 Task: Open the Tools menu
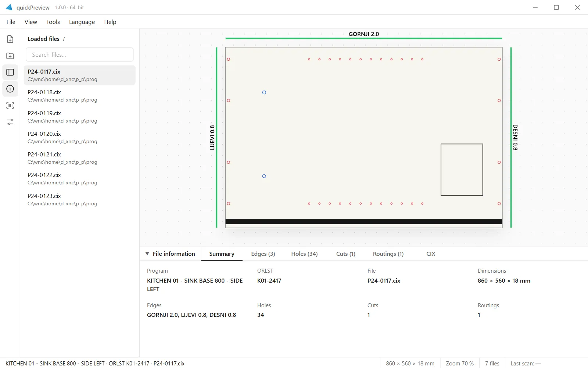53,22
